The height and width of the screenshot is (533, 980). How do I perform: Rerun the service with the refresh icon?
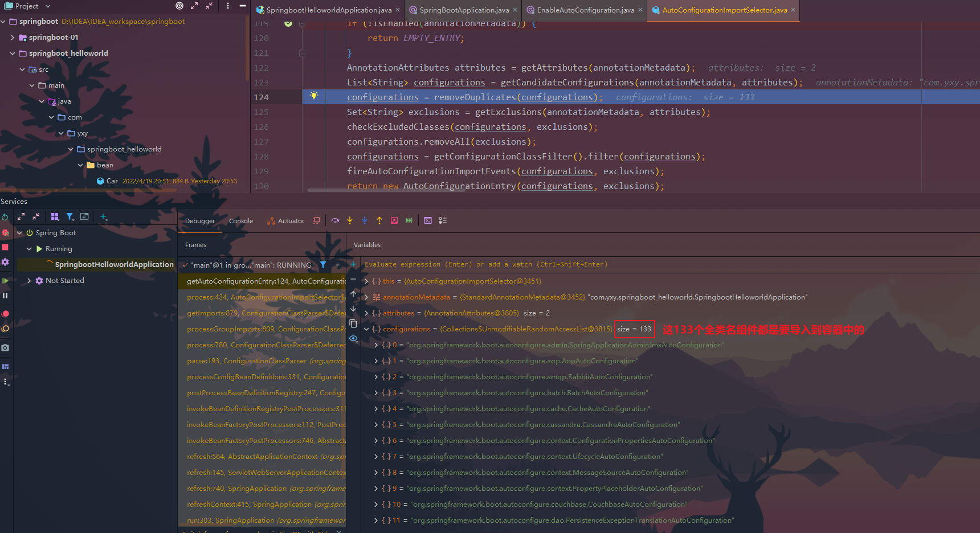tap(5, 217)
